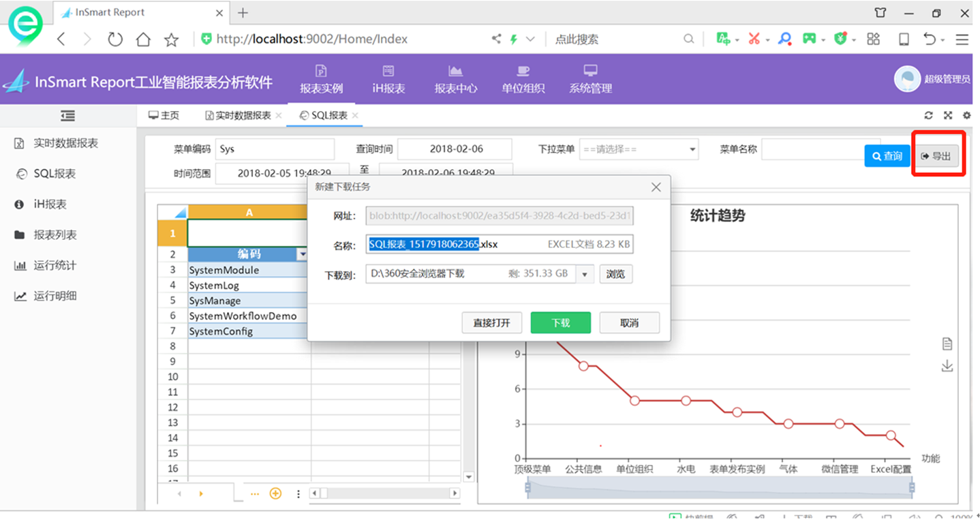Open settings gear on the tab bar
This screenshot has height=520, width=980.
pyautogui.click(x=966, y=116)
